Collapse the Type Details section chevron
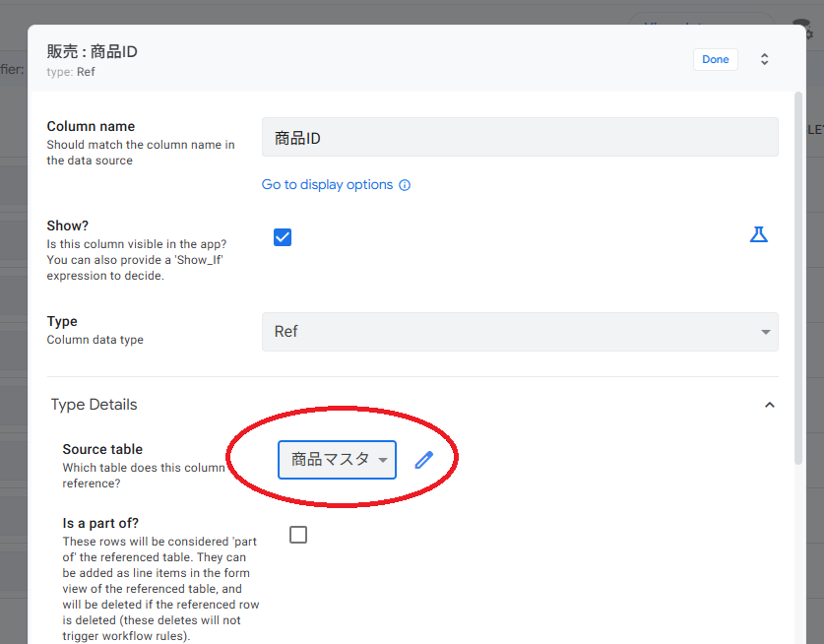 click(770, 405)
